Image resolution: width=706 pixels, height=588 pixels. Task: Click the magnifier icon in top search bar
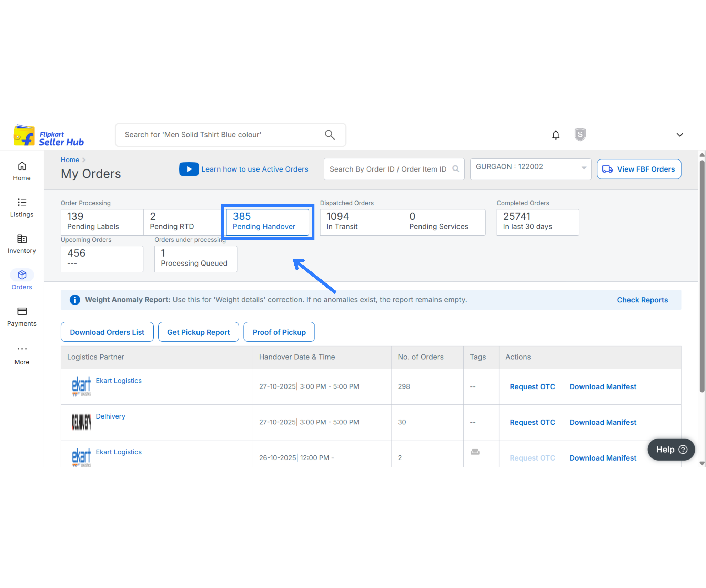330,135
